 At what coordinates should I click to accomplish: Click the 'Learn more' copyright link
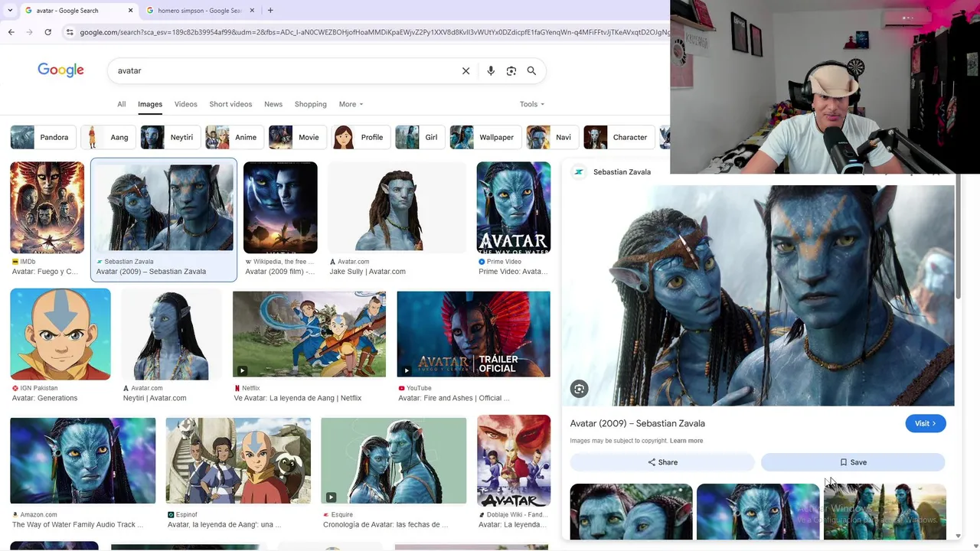[x=686, y=441]
